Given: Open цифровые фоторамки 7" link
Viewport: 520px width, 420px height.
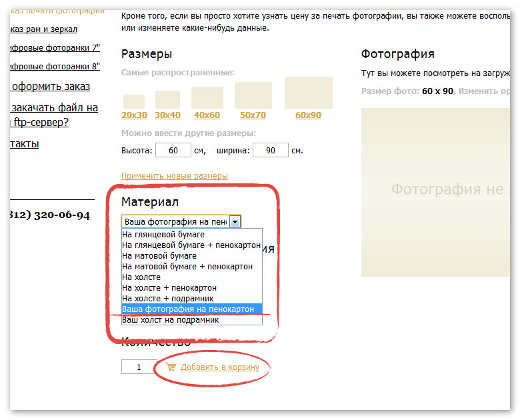Looking at the screenshot, I should tap(55, 48).
